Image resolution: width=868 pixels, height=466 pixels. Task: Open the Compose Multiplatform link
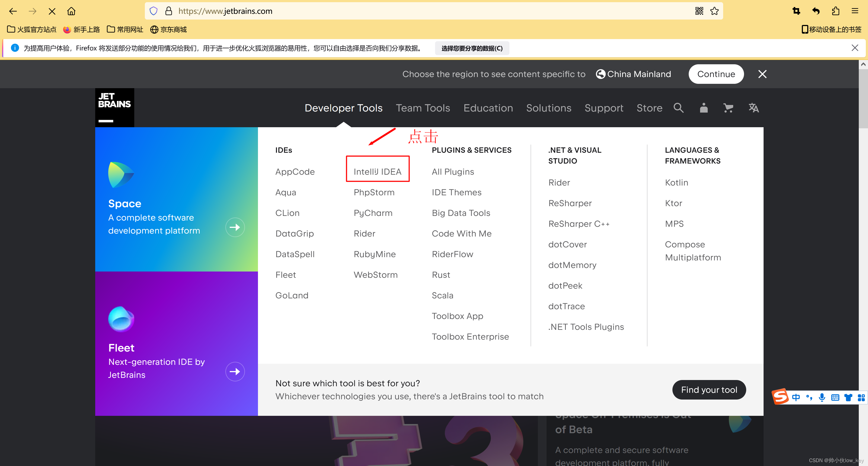693,251
